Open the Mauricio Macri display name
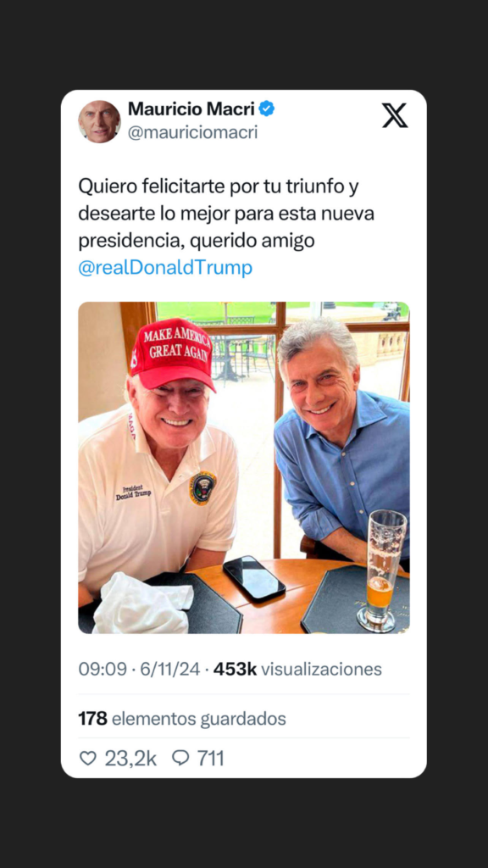Image resolution: width=488 pixels, height=868 pixels. pyautogui.click(x=191, y=109)
